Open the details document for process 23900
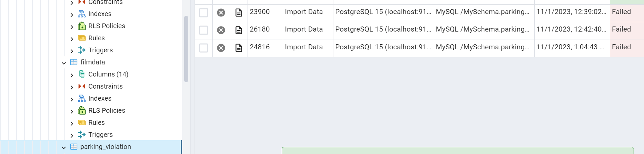The width and height of the screenshot is (644, 154). tap(239, 13)
